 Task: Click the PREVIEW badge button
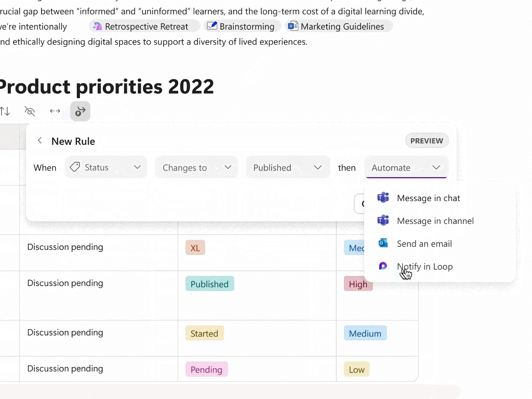427,141
